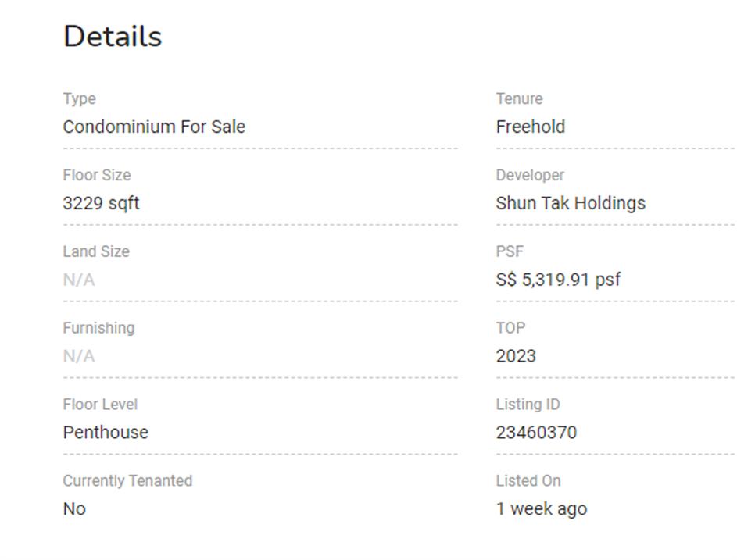The height and width of the screenshot is (560, 737).
Task: Click the S$ 5,319.91 psf value
Action: [x=558, y=280]
